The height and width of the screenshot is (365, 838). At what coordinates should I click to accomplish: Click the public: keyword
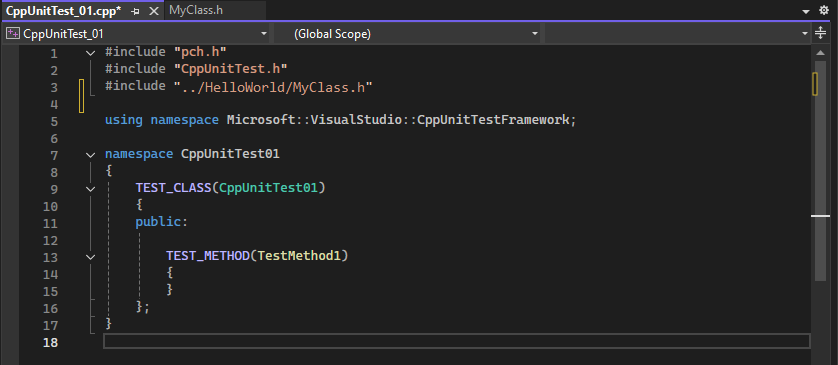(x=162, y=222)
